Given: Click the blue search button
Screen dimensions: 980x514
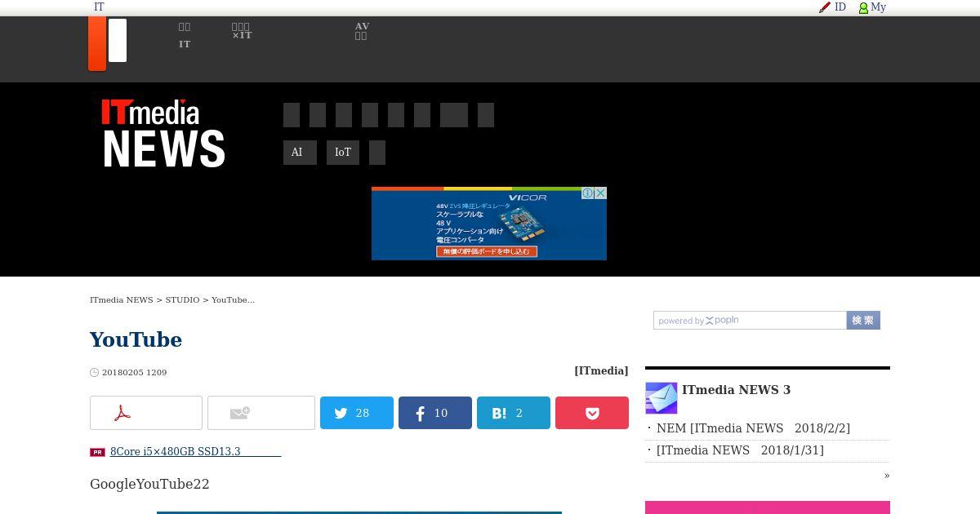Looking at the screenshot, I should [863, 321].
